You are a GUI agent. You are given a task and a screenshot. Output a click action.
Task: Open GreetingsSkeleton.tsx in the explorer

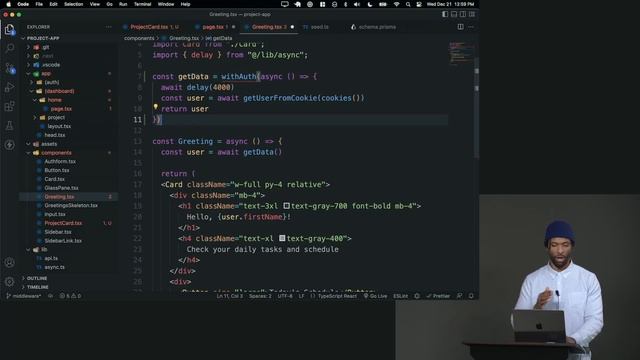(x=71, y=205)
